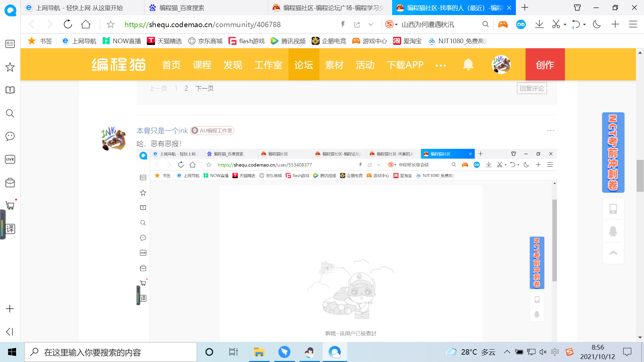
Task: Click the address bar URL field
Action: pyautogui.click(x=203, y=24)
